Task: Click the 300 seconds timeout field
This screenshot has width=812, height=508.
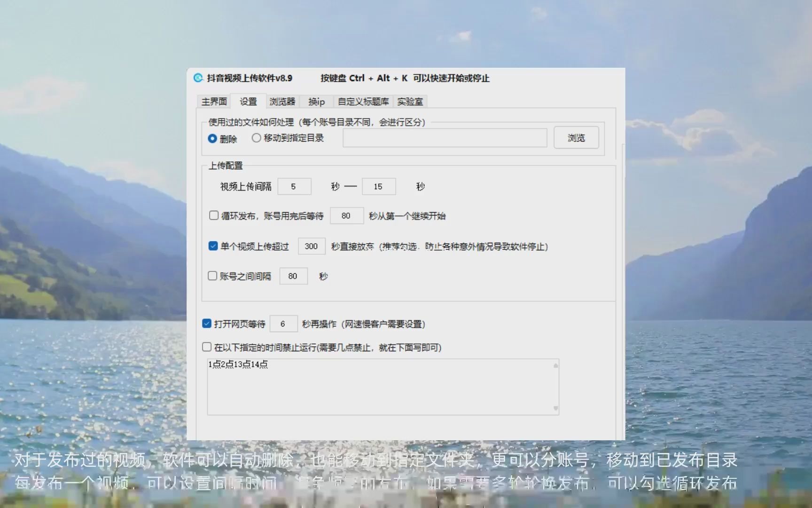Action: click(x=312, y=246)
